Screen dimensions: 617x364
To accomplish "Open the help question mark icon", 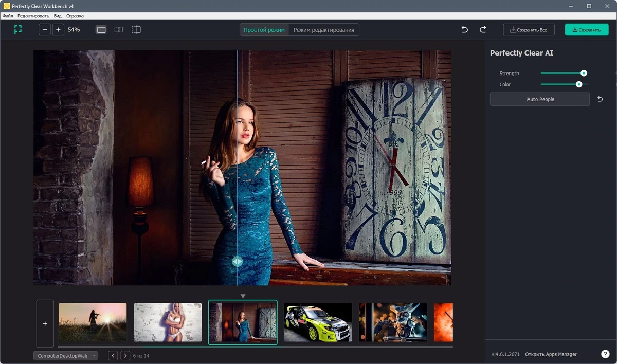I will point(605,354).
